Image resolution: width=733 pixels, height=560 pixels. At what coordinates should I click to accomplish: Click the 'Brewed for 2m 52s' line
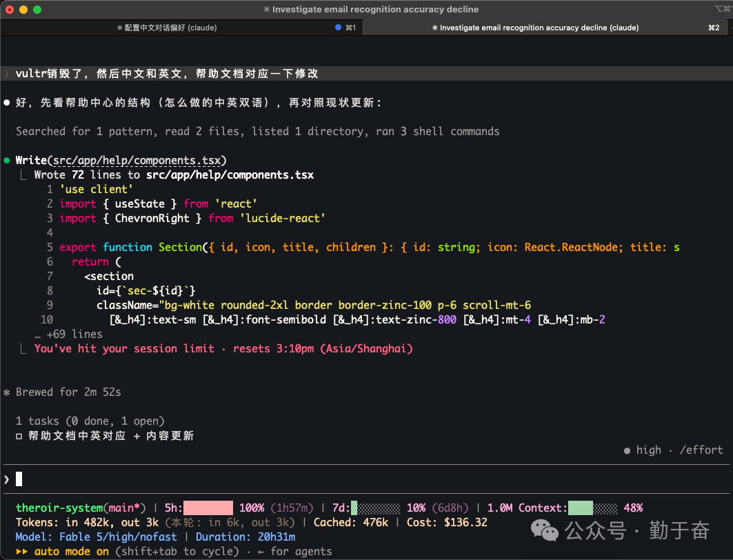coord(68,392)
